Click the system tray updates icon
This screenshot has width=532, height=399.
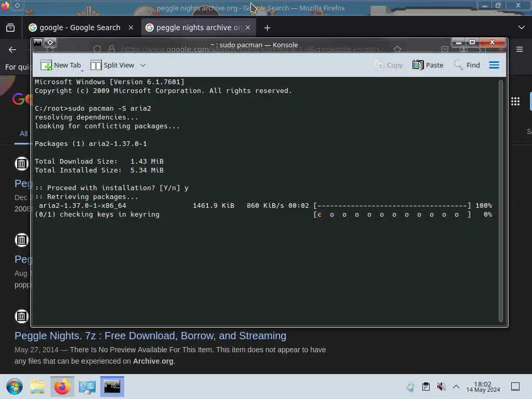coord(410,387)
